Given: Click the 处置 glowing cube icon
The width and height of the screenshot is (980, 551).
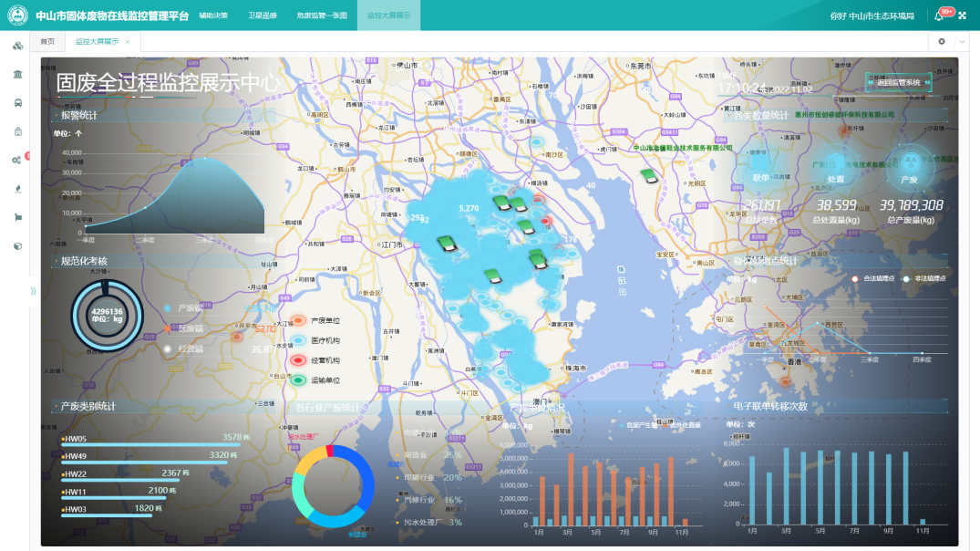Looking at the screenshot, I should 836,168.
